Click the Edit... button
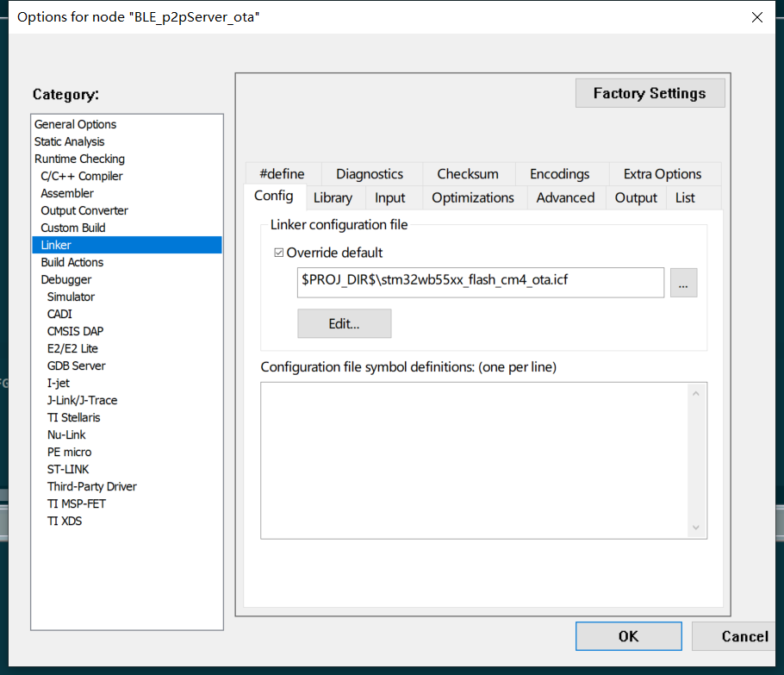The width and height of the screenshot is (784, 675). (344, 323)
